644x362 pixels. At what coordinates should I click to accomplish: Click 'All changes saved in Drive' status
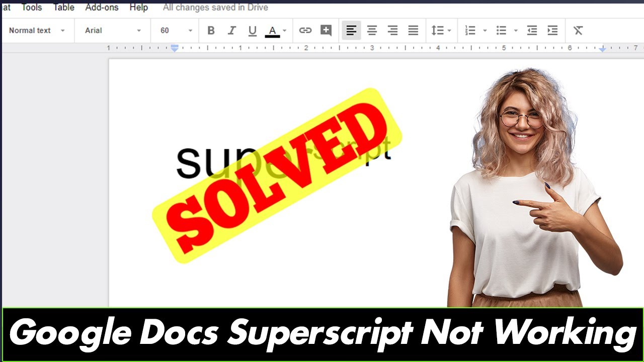pos(215,8)
